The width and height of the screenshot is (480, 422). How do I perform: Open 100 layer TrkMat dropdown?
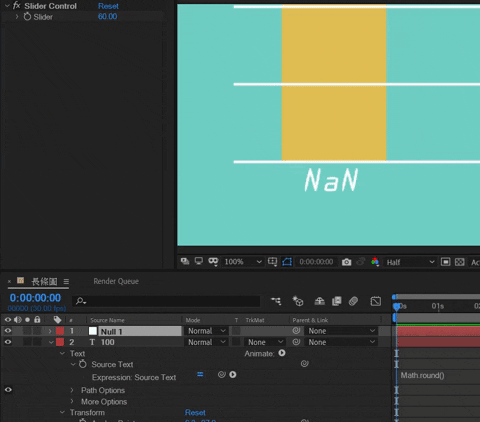point(265,342)
